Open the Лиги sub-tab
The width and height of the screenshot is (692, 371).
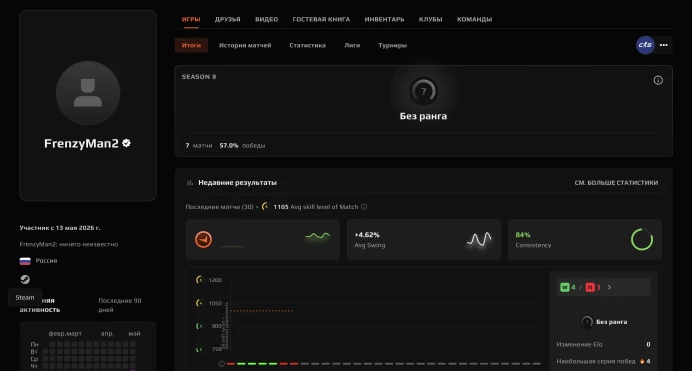(352, 45)
